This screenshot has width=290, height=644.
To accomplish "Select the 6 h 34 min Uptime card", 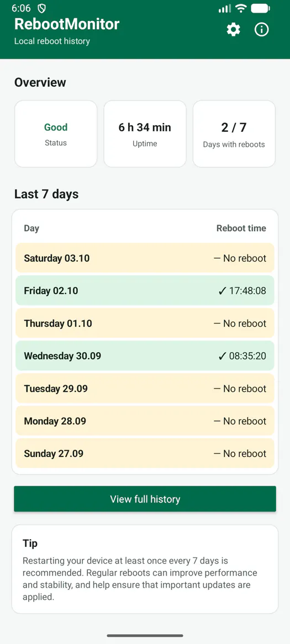I will (145, 134).
